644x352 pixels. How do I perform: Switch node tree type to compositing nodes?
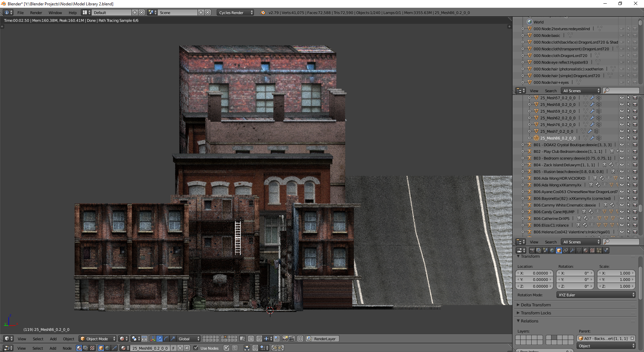click(86, 348)
